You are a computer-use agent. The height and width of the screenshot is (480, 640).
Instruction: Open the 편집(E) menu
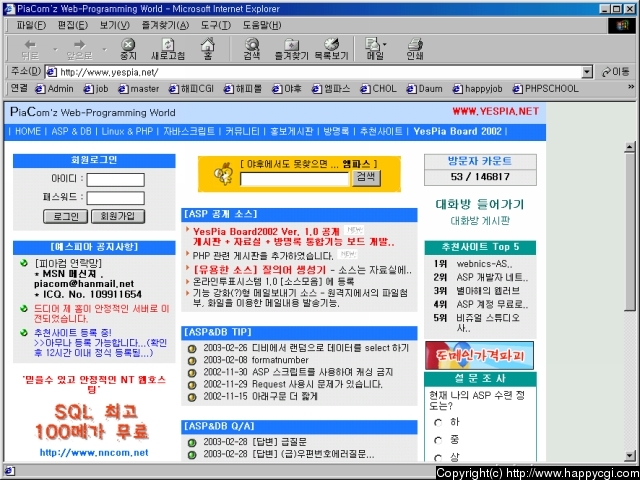point(72,25)
